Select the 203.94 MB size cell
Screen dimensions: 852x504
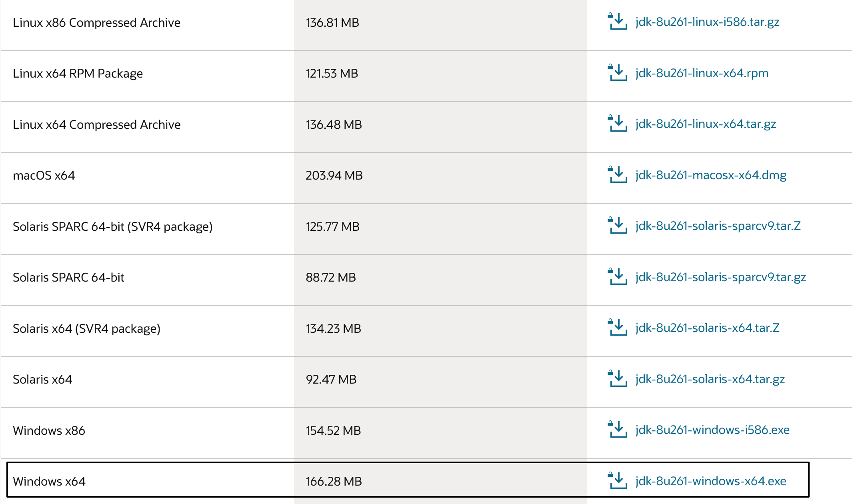334,176
